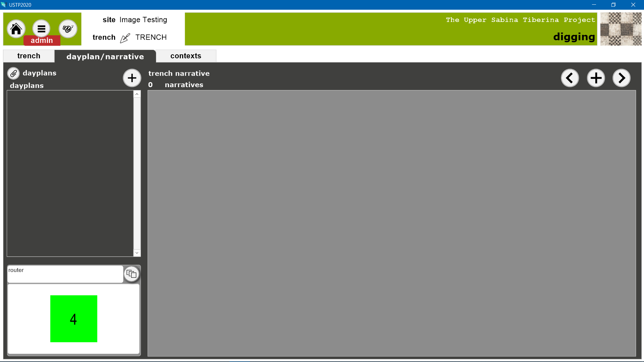Go to the previous trench narrative
Screen dimensions: 644x362
click(570, 78)
